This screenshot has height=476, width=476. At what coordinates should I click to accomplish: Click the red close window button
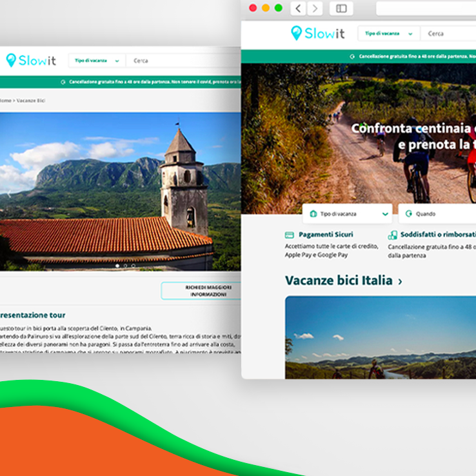(x=253, y=8)
